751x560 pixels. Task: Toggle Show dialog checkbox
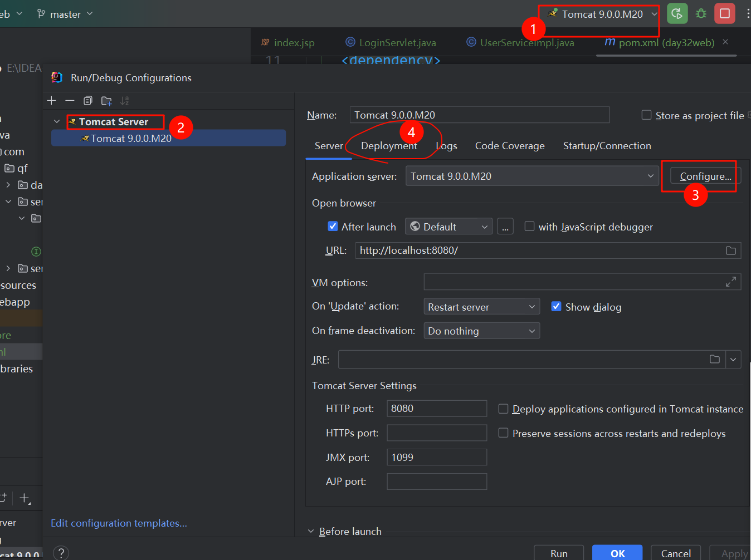tap(556, 306)
